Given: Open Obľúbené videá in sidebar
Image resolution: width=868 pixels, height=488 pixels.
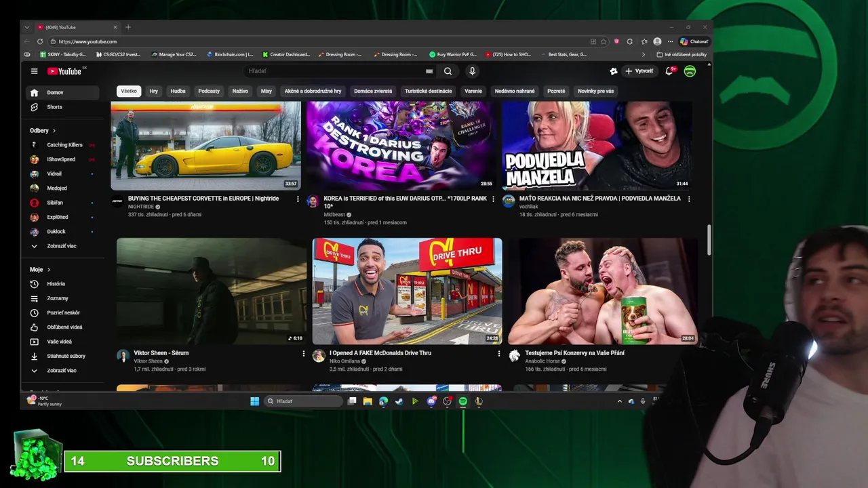Looking at the screenshot, I should click(x=63, y=327).
